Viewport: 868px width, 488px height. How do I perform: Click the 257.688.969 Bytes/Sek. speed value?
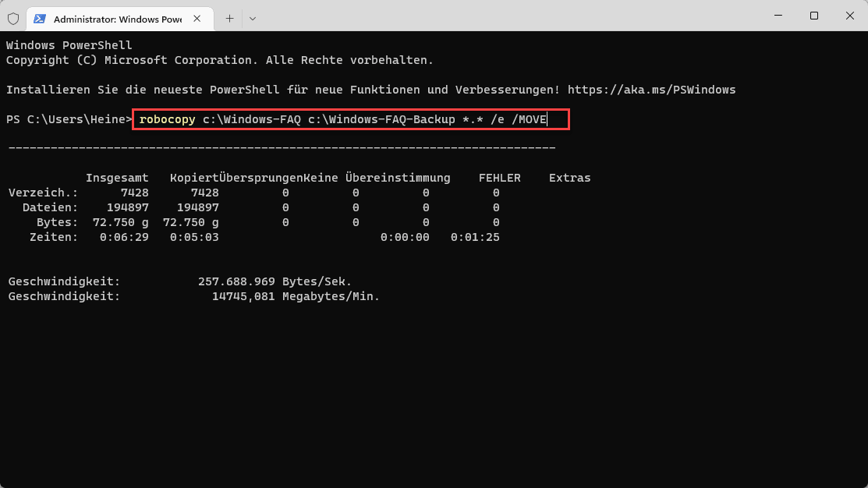pyautogui.click(x=275, y=281)
